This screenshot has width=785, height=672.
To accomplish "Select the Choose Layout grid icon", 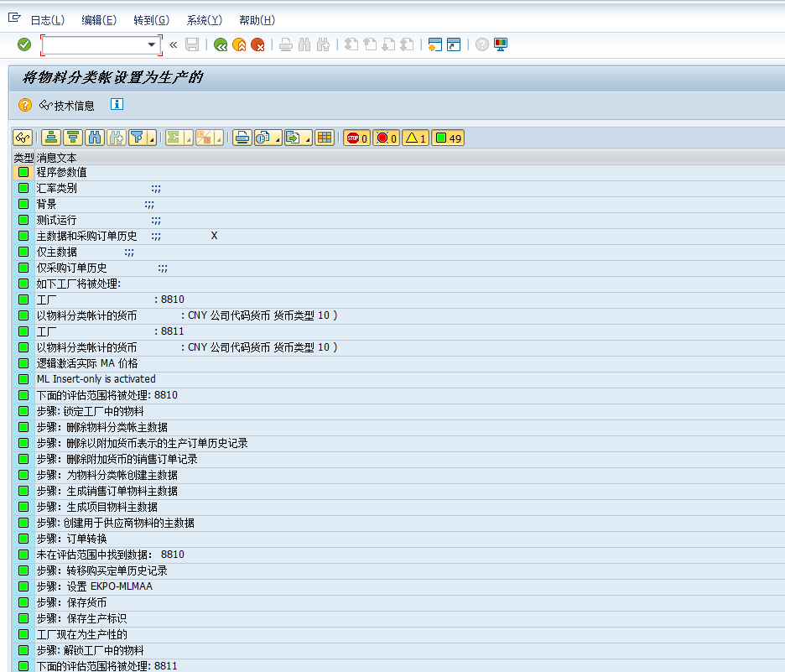I will pyautogui.click(x=325, y=137).
